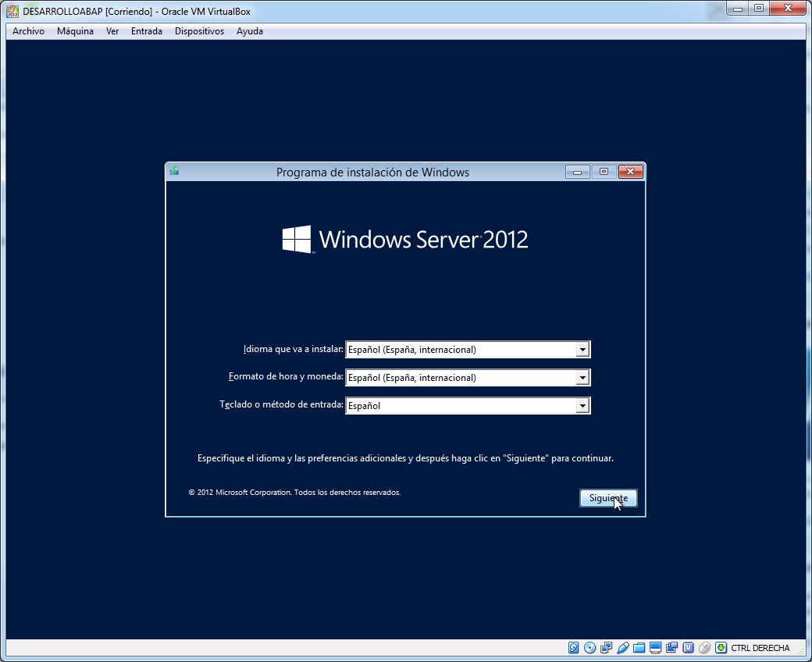This screenshot has height=662, width=812.
Task: Open the network adapters status icon
Action: [607, 647]
